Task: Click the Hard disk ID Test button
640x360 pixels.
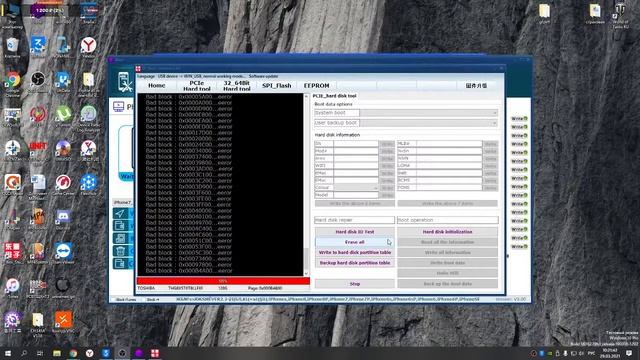Action: 355,232
